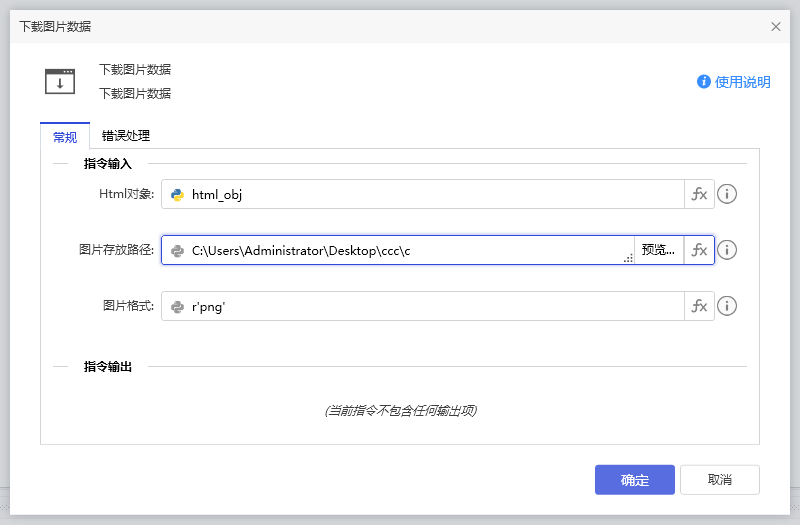The image size is (800, 525).
Task: Open fx expression editor for 图片存放路径
Action: pos(699,250)
